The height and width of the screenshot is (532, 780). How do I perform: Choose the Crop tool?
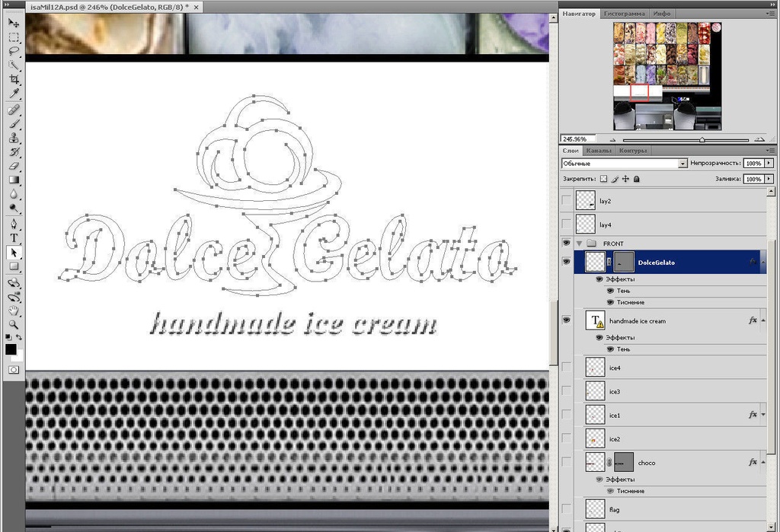[14, 79]
